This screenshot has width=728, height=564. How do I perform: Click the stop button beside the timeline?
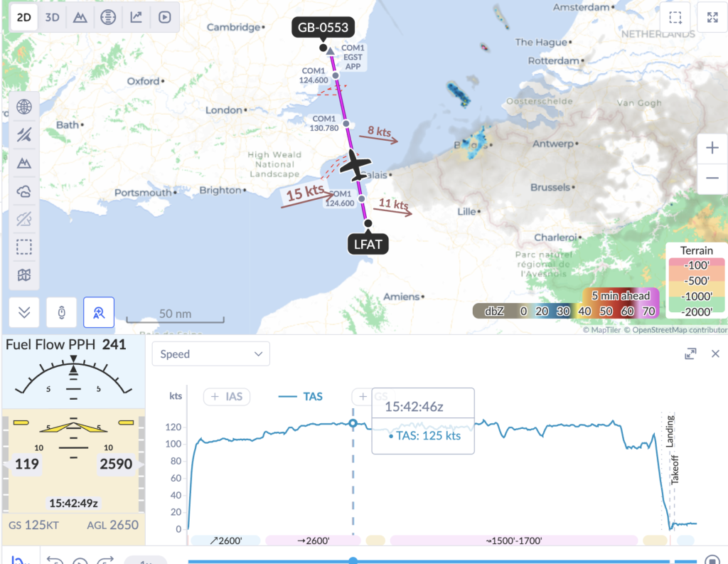click(x=712, y=560)
